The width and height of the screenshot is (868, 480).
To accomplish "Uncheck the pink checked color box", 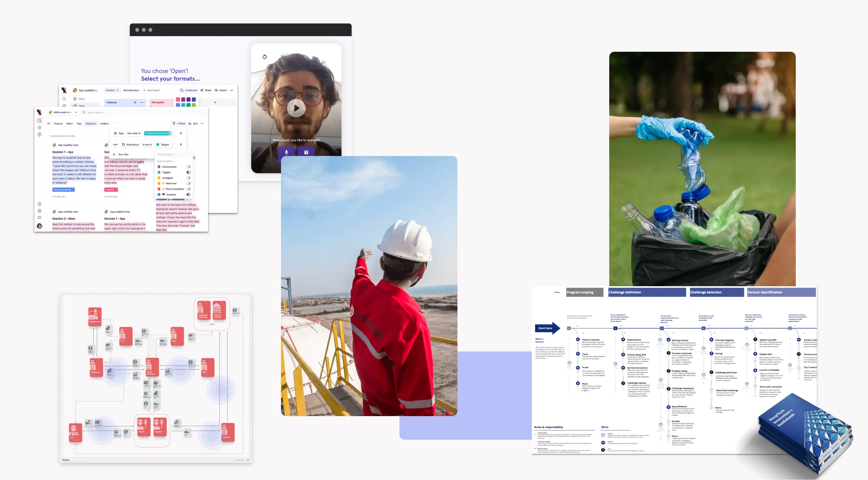I will [x=178, y=99].
